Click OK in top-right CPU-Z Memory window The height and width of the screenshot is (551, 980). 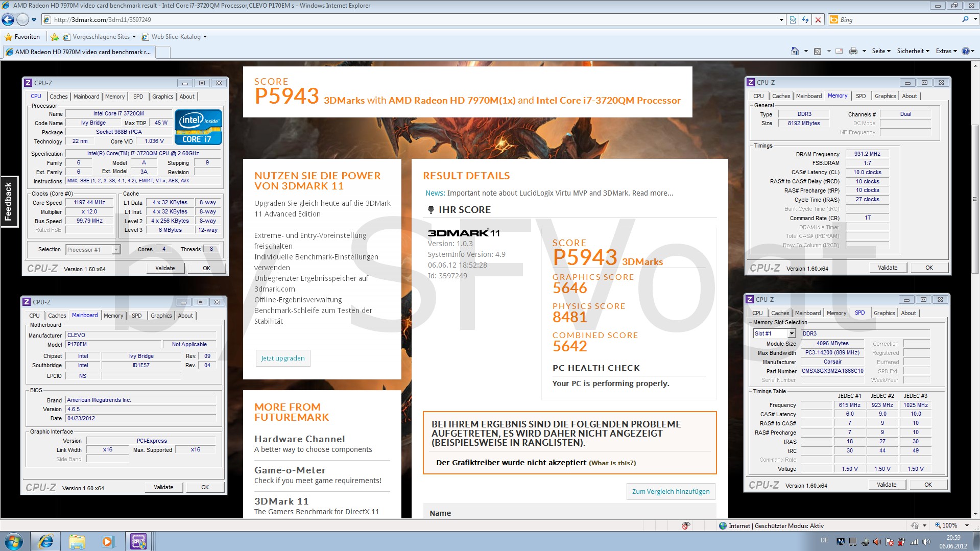929,268
